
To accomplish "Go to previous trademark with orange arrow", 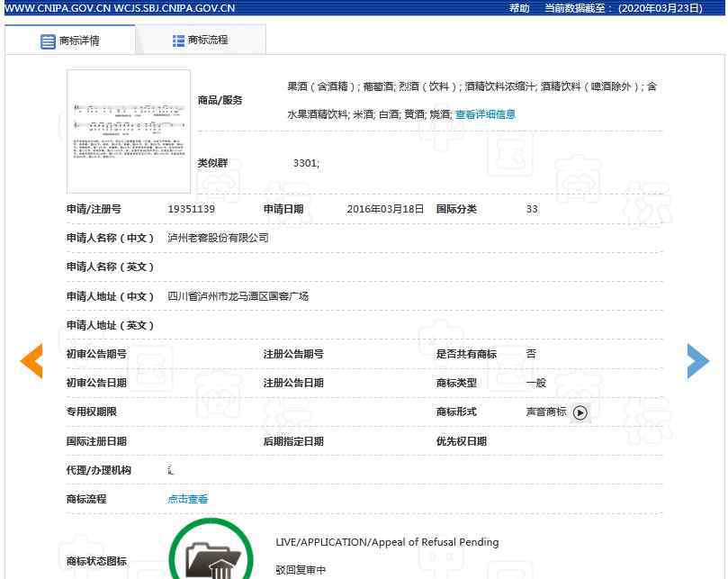I will [x=31, y=361].
